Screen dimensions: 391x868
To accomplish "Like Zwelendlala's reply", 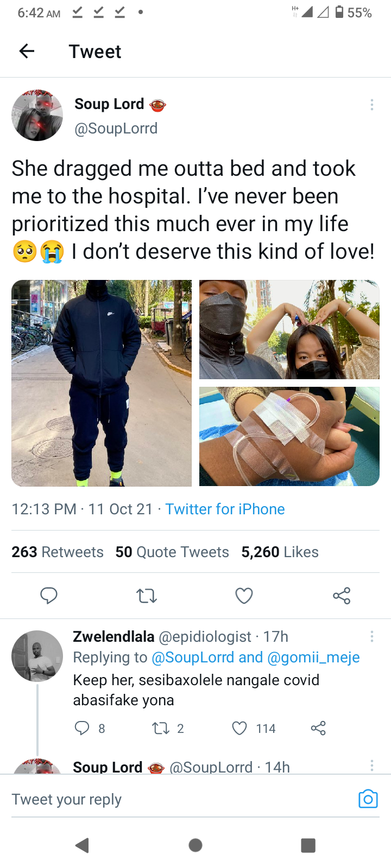I will click(239, 728).
